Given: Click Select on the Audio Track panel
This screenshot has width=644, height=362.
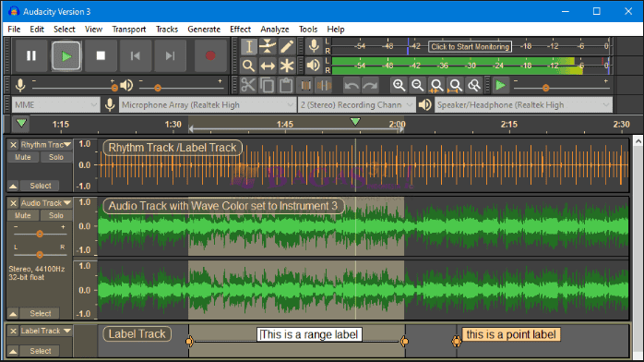Looking at the screenshot, I should 41,313.
